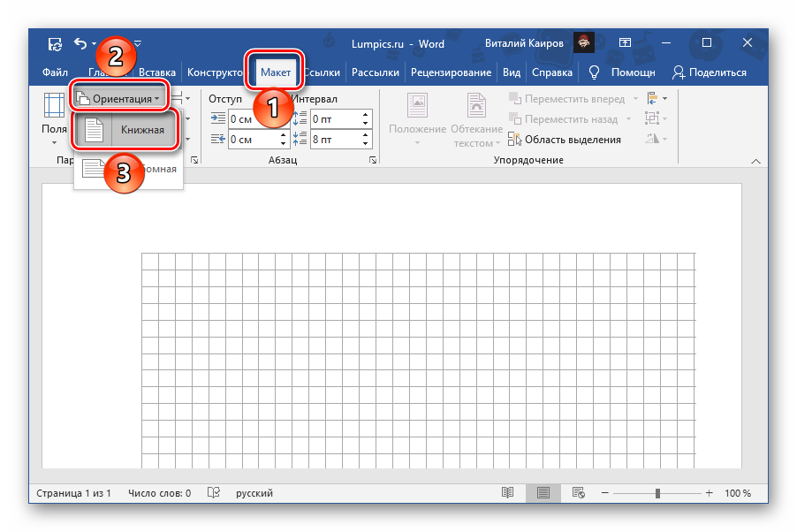
Task: Click the spacing after icon
Action: (x=300, y=139)
